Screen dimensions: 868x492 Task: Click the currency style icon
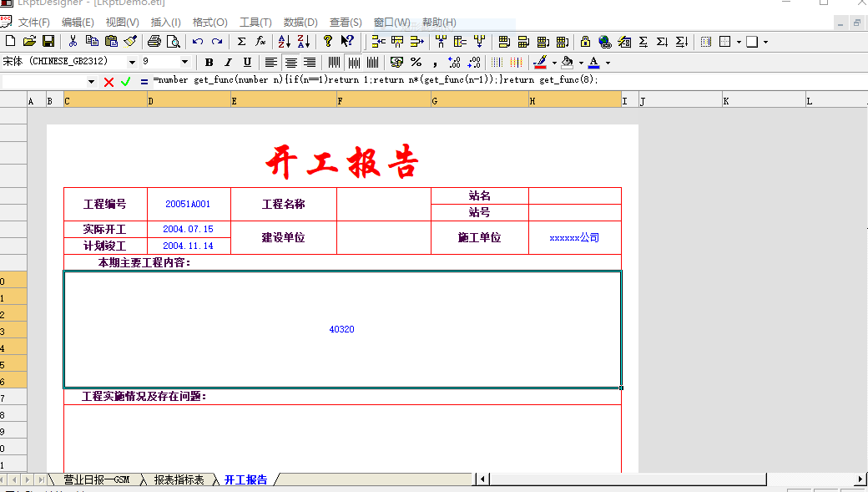click(396, 62)
